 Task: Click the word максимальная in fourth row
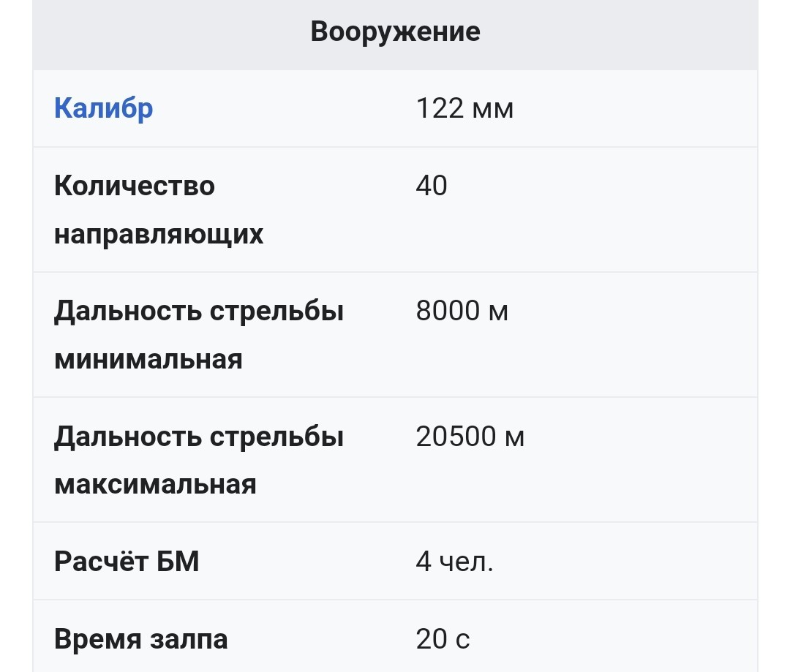click(155, 485)
